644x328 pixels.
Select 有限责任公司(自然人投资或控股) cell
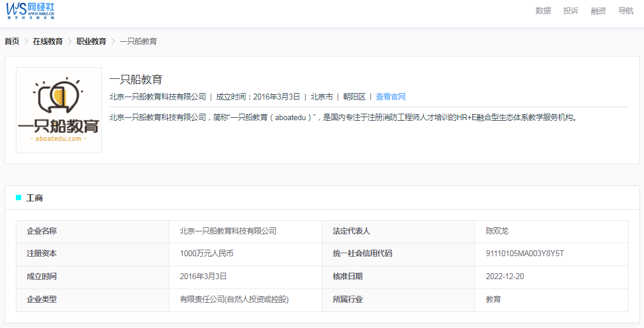[x=246, y=300]
